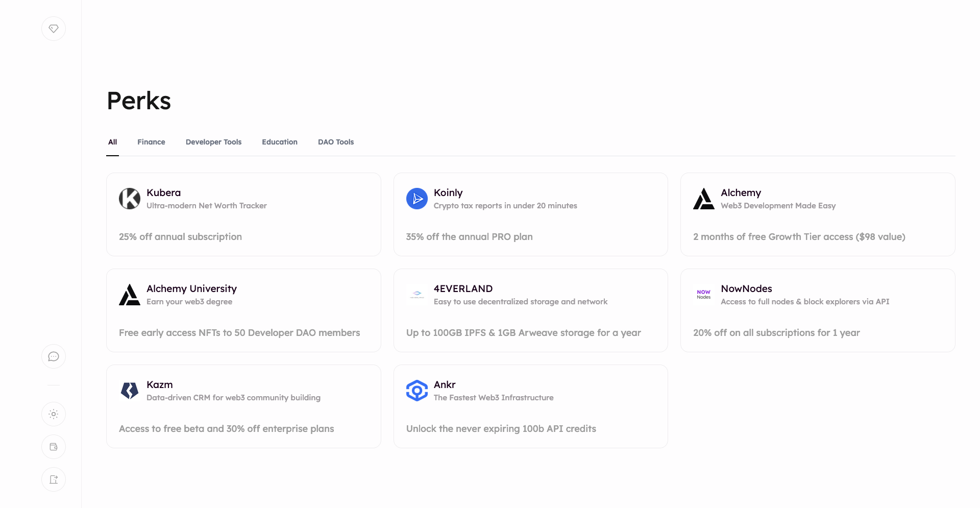
Task: Click the Kazm card title
Action: tap(159, 384)
